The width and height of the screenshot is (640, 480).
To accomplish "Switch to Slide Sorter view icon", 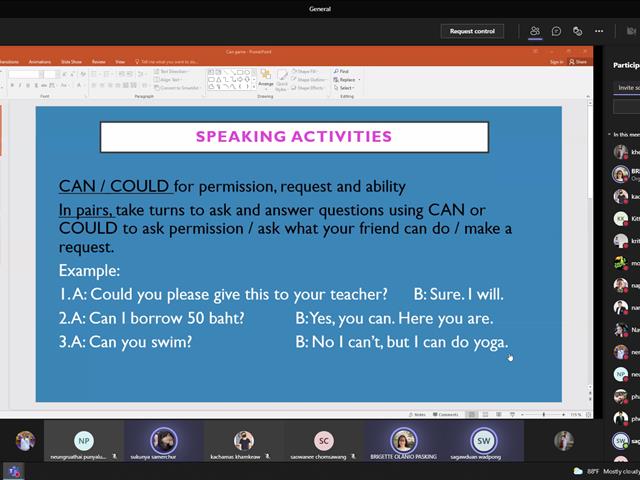I will coord(485,414).
